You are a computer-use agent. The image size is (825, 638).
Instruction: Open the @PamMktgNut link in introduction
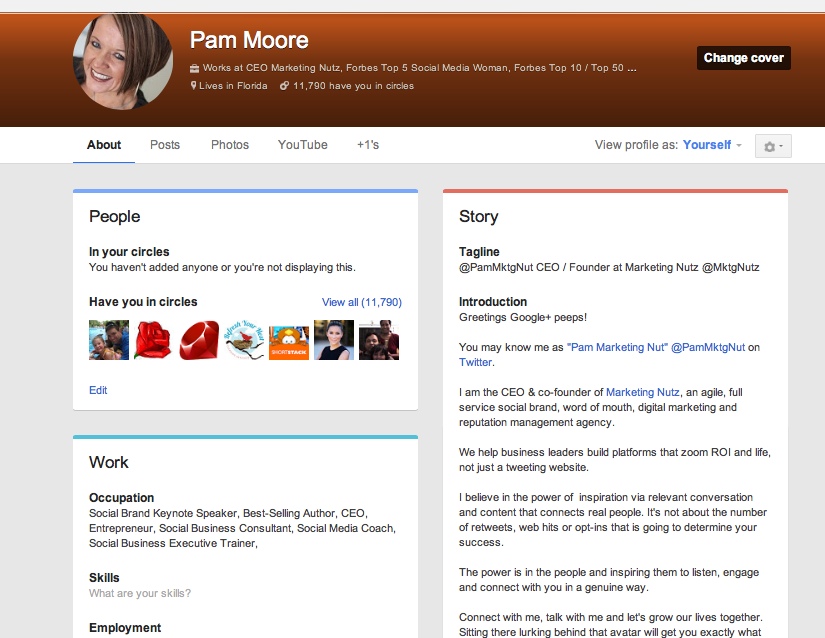[x=708, y=348]
